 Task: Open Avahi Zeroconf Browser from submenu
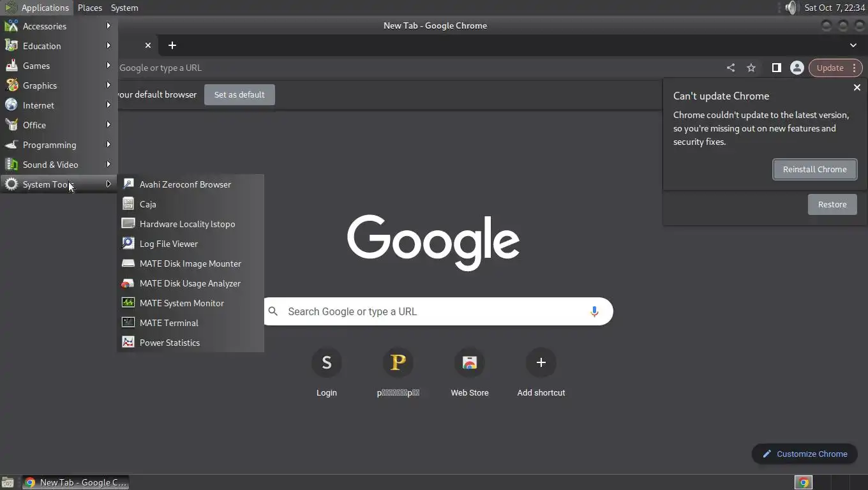190,184
